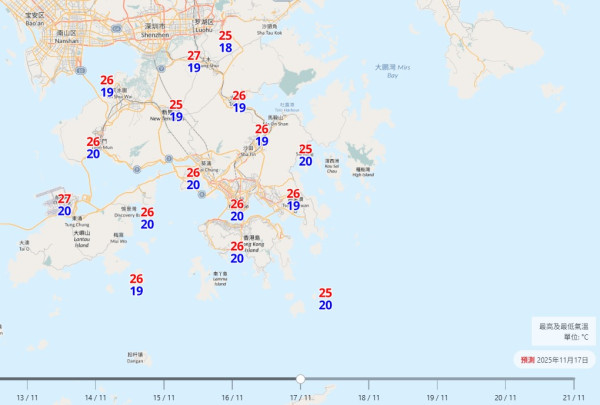Select the 26/20 marker near Tuen Mun
600x405 pixels.
point(92,148)
